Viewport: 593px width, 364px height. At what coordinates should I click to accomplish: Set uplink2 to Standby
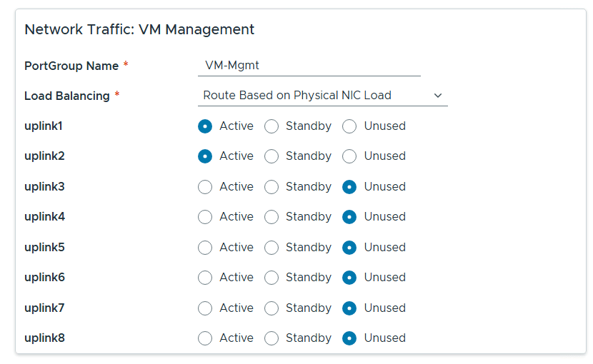pos(271,156)
